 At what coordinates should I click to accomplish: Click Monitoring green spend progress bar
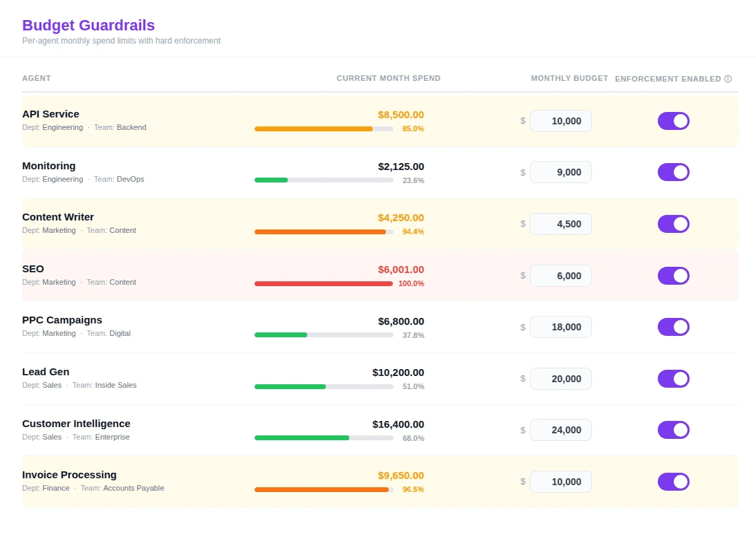tap(324, 180)
